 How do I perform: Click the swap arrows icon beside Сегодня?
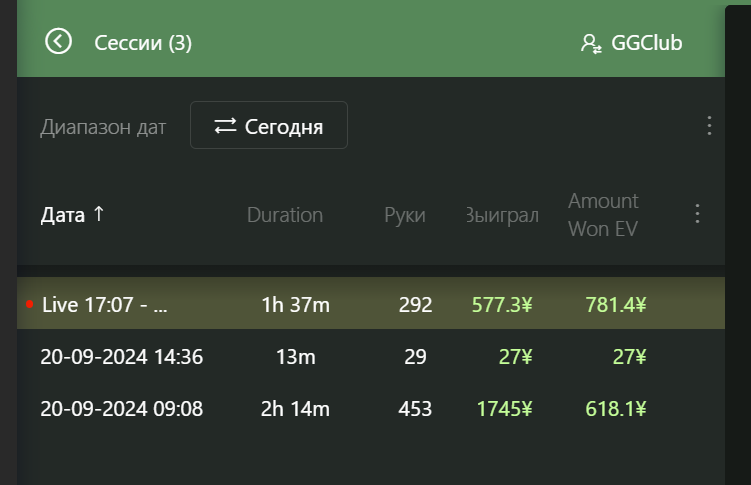pyautogui.click(x=225, y=126)
